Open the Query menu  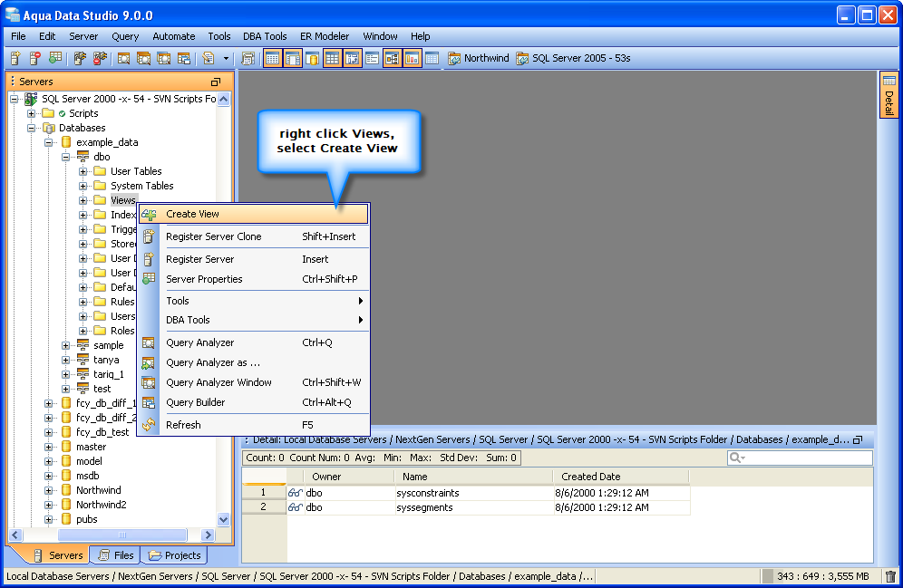[125, 36]
